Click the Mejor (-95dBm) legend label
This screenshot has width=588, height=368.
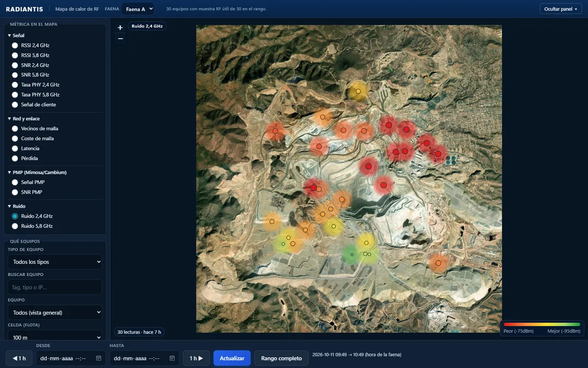(x=564, y=331)
